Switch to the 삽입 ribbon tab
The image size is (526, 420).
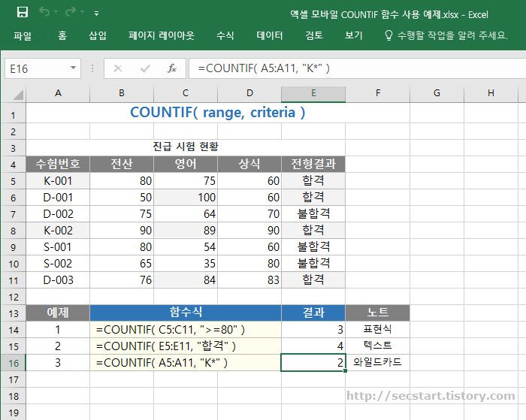point(97,35)
